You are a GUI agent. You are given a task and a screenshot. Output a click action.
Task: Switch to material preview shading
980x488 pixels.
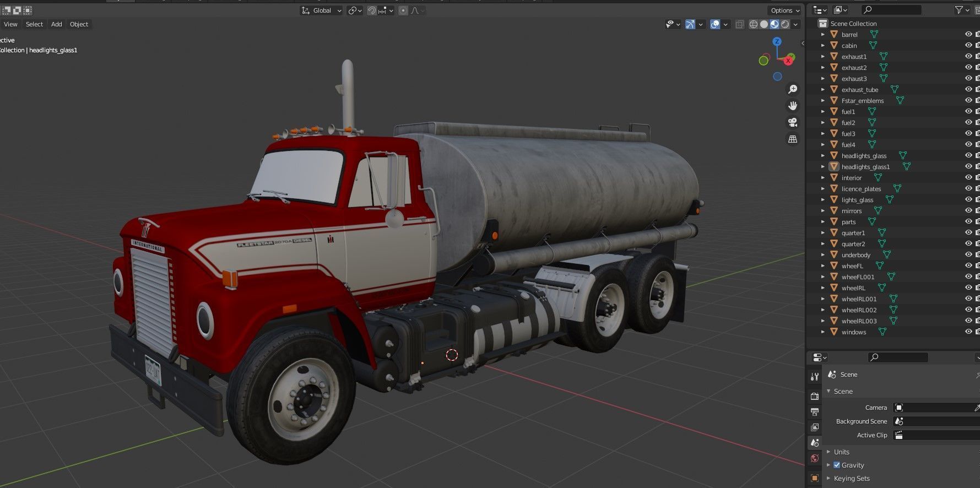coord(775,24)
